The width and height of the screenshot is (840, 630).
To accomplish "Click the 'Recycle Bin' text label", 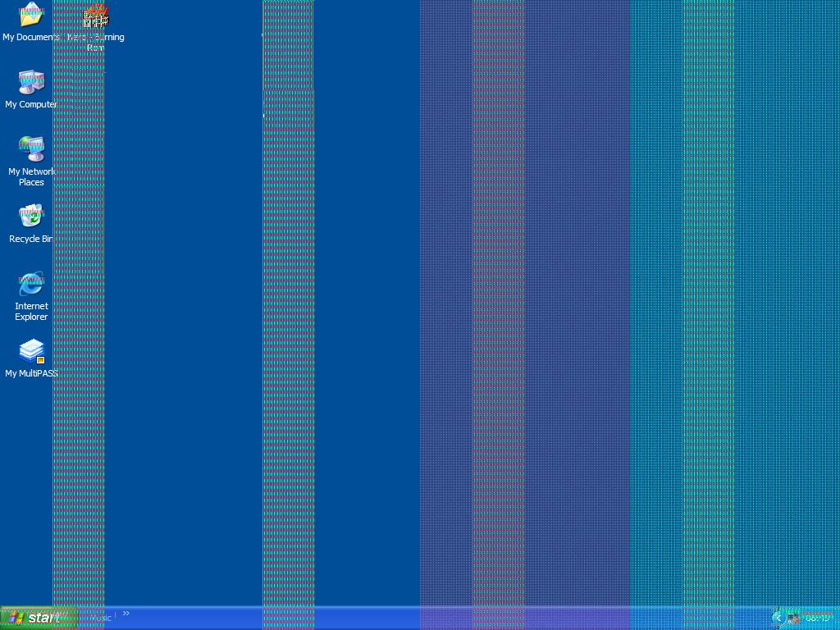I will (x=31, y=239).
